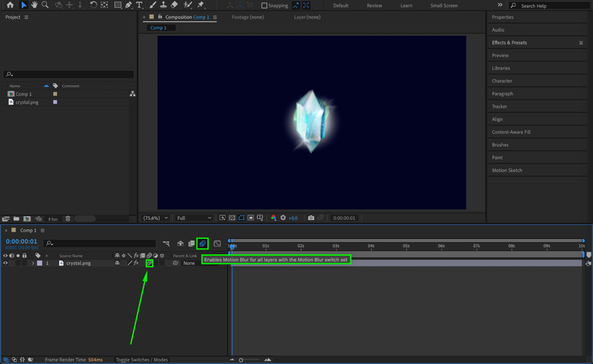
Task: Open the 75.6% magnification dropdown
Action: tap(155, 218)
